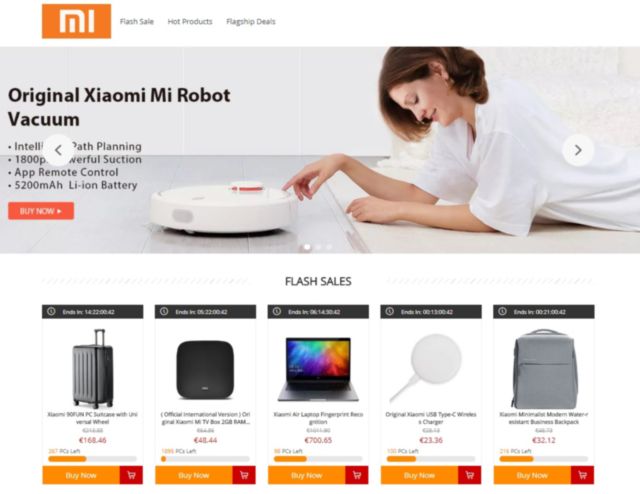This screenshot has width=640, height=494.
Task: Select the third carousel indicator dot
Action: [329, 247]
